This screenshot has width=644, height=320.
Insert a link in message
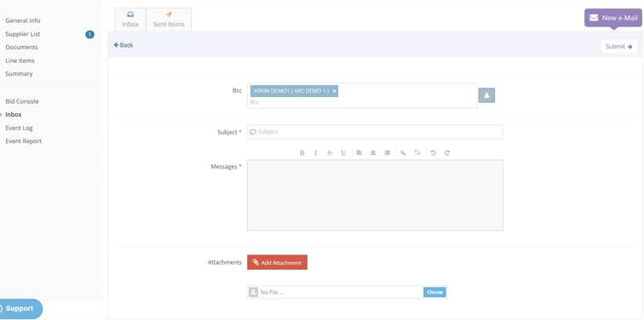[403, 152]
